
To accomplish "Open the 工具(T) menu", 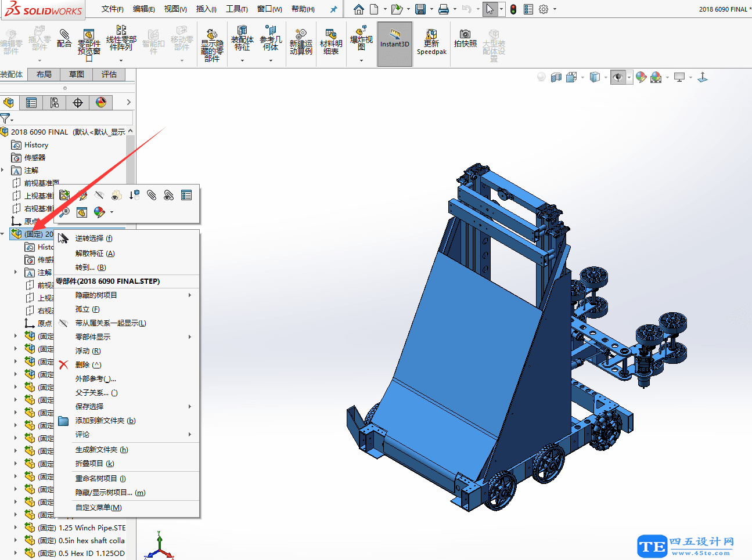I will [x=236, y=9].
